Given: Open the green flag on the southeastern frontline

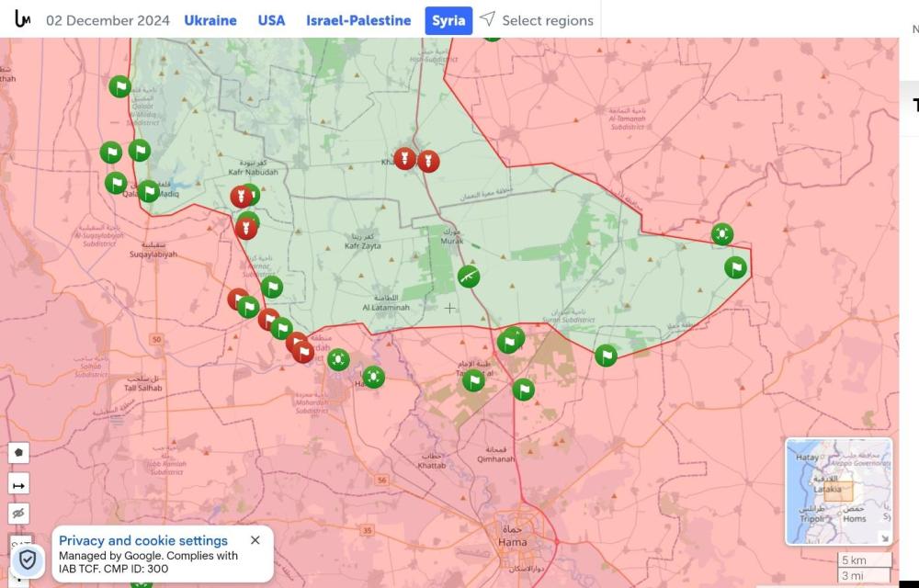Looking at the screenshot, I should click(606, 356).
